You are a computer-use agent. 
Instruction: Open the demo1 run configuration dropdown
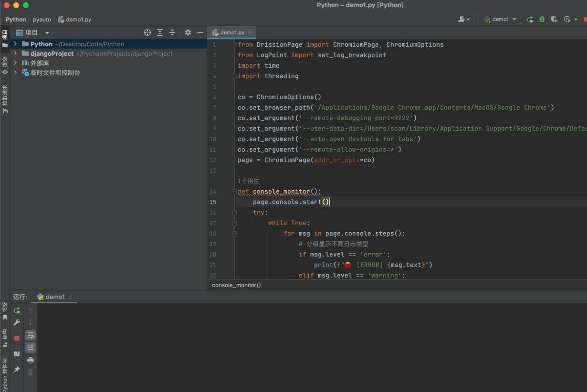tap(500, 20)
